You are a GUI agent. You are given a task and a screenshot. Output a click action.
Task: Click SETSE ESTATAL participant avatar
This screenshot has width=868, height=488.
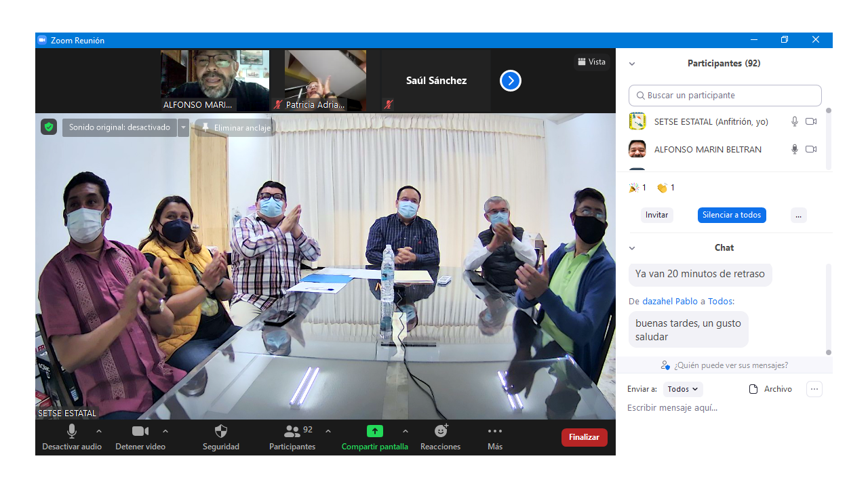tap(637, 121)
